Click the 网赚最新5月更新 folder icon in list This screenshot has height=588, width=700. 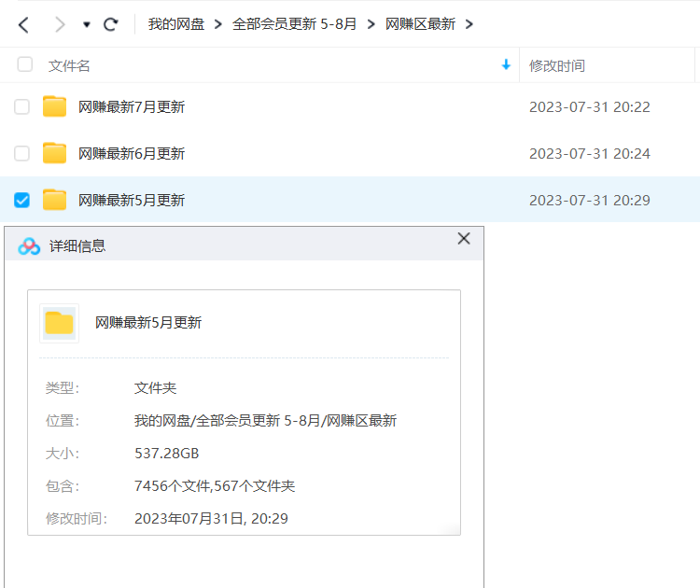(55, 200)
